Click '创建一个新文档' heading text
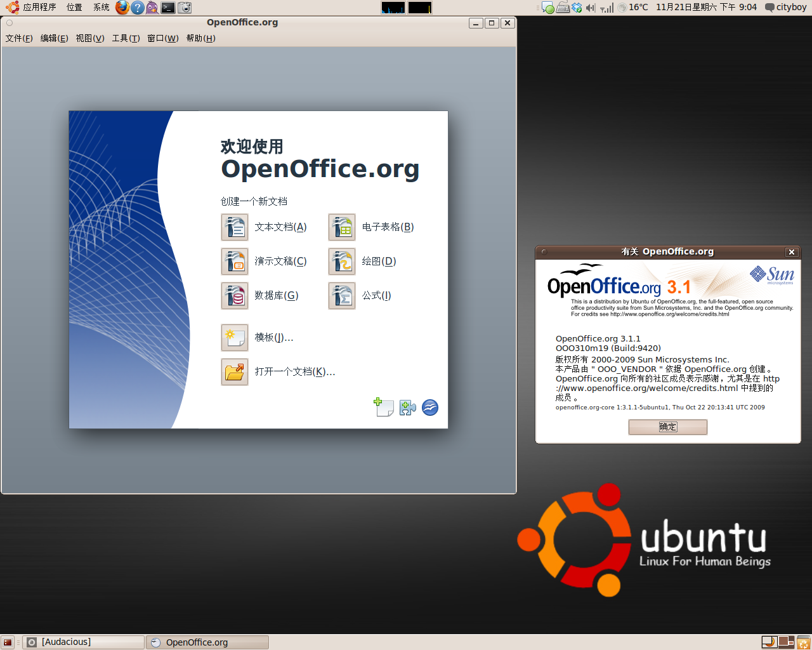 click(x=254, y=201)
